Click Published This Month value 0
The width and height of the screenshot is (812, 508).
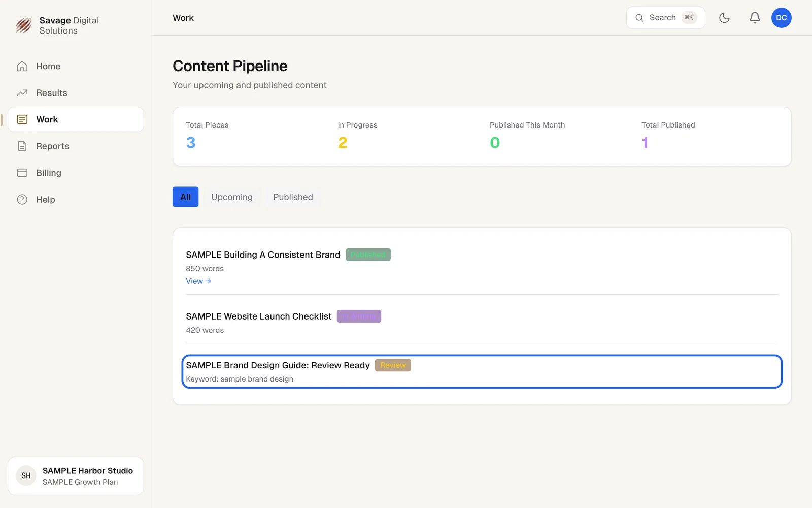click(495, 143)
